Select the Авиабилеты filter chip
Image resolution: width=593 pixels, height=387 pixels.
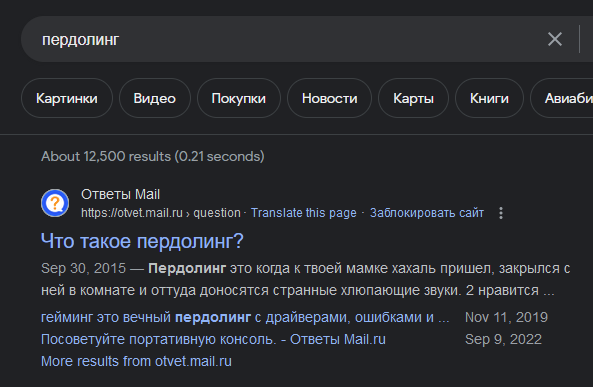coord(562,98)
